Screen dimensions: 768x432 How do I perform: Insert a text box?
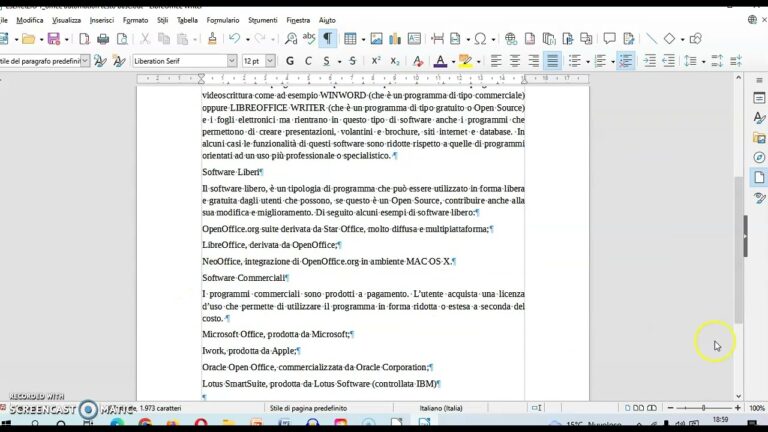click(x=414, y=39)
